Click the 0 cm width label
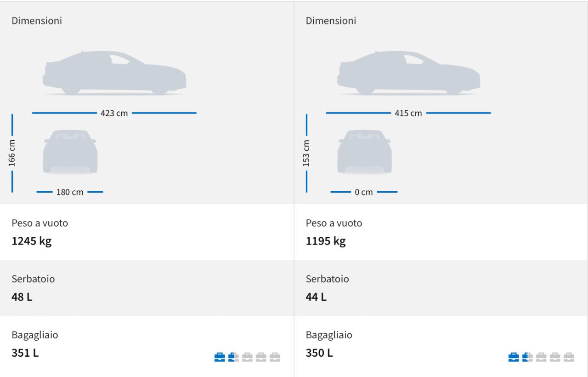Viewport: 588px width, 377px height. (364, 192)
